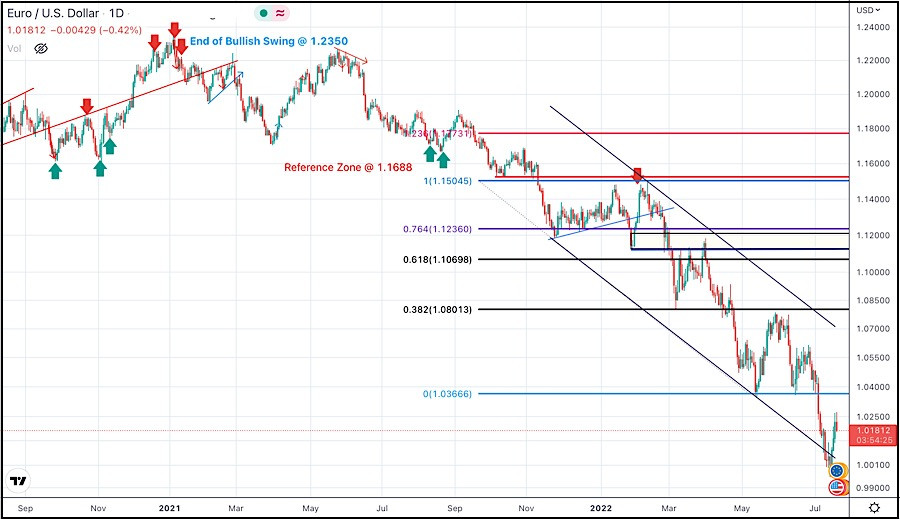Click the 1.24000 price axis label
Viewport: 900px width, 519px height.
point(872,27)
